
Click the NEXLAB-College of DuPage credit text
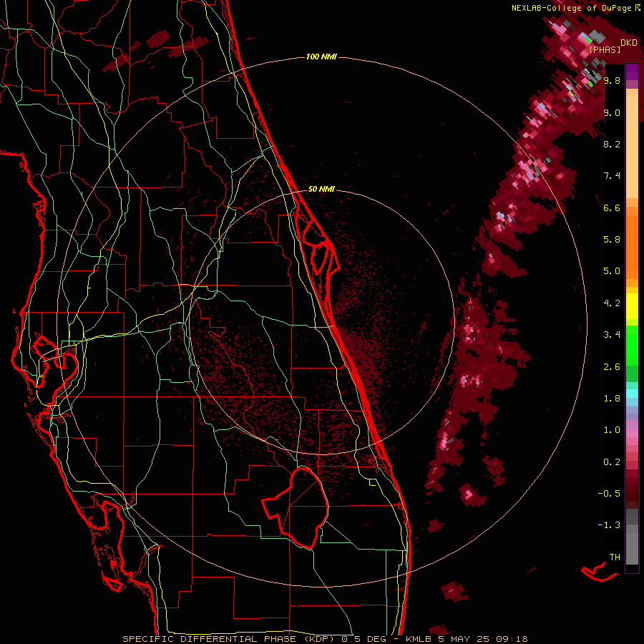(x=575, y=8)
